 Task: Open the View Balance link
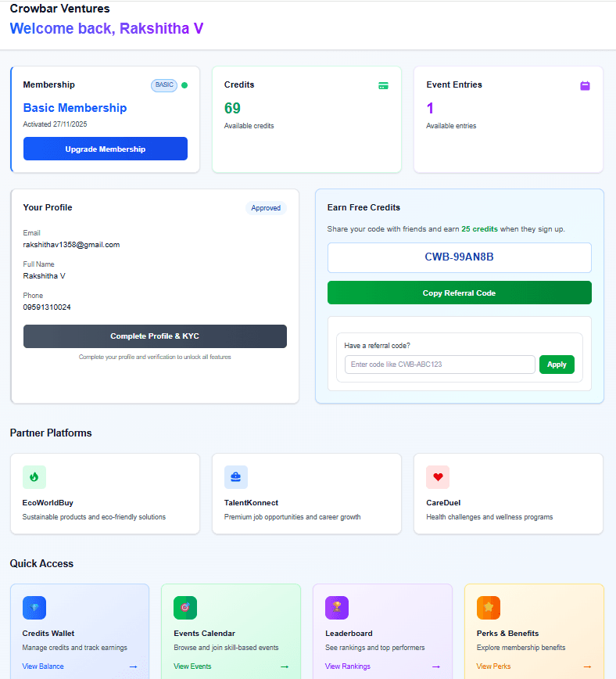pyautogui.click(x=43, y=666)
